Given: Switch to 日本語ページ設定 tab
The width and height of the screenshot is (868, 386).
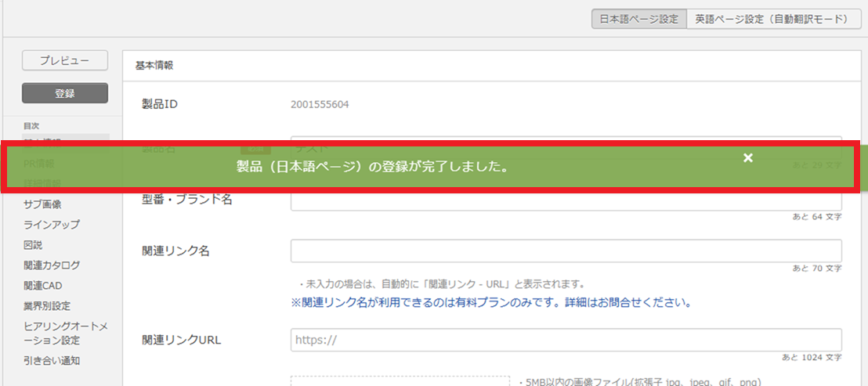Looking at the screenshot, I should pos(638,20).
